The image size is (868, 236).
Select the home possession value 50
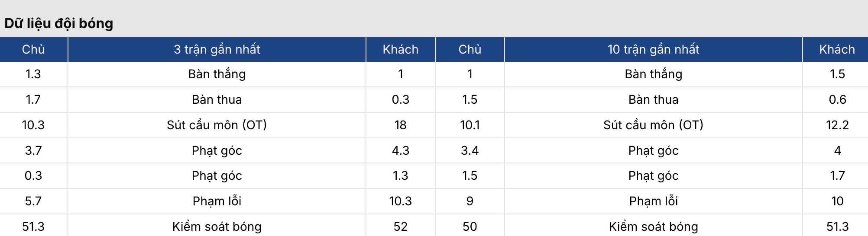[470, 226]
